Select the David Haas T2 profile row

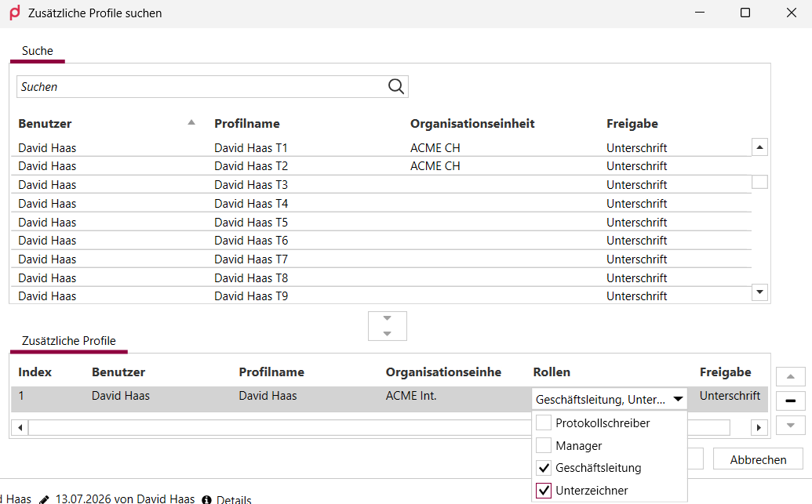pyautogui.click(x=381, y=166)
